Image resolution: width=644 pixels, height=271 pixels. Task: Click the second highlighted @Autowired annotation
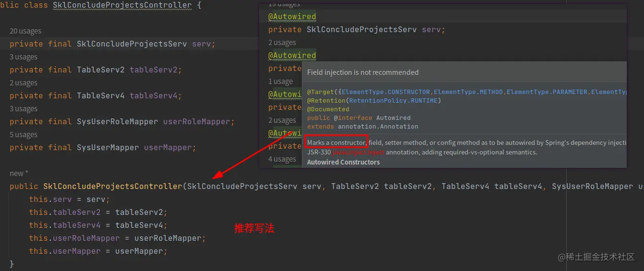pos(292,55)
